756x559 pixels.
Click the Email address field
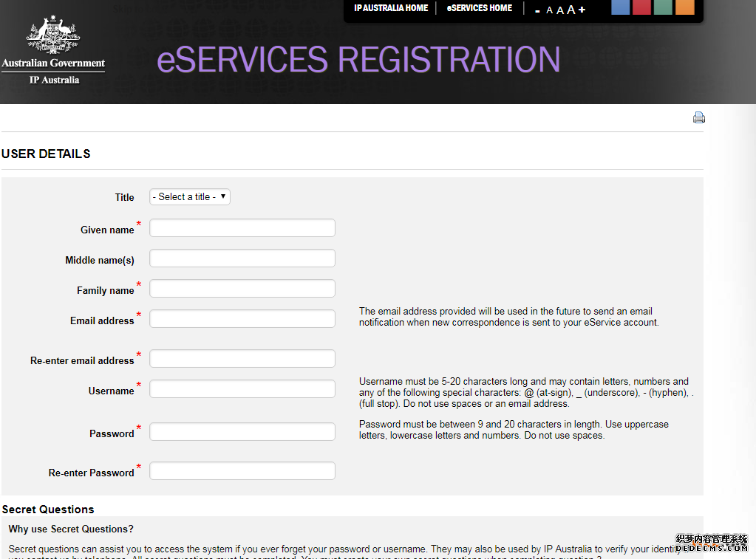[x=242, y=319]
